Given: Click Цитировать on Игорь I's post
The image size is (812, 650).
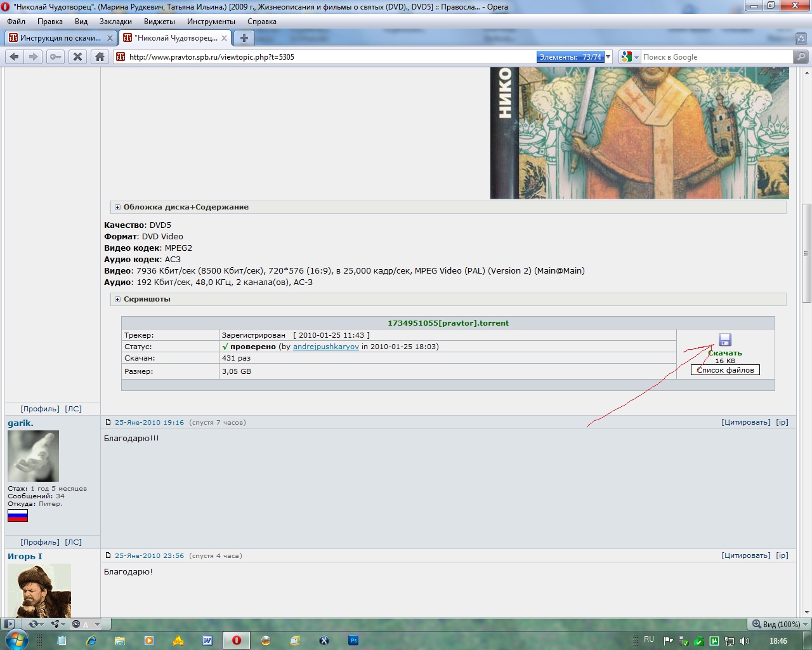Looking at the screenshot, I should 746,555.
